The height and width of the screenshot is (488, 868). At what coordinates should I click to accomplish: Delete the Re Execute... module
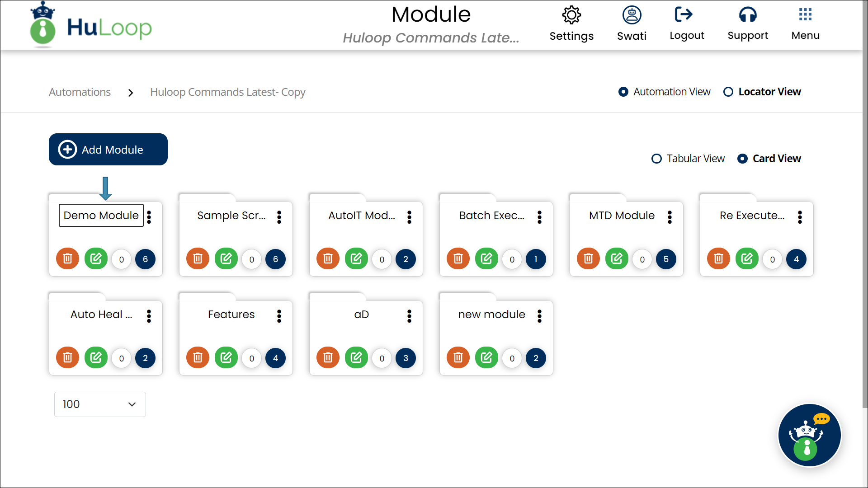718,259
